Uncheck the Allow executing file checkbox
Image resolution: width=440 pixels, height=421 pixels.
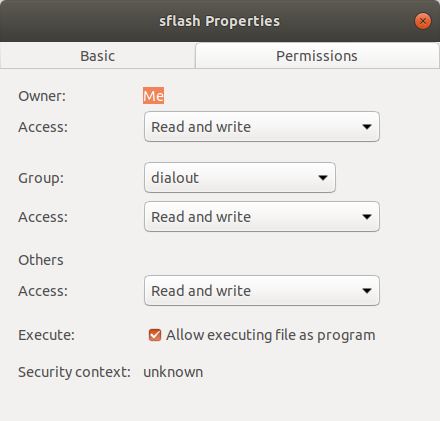coord(155,335)
